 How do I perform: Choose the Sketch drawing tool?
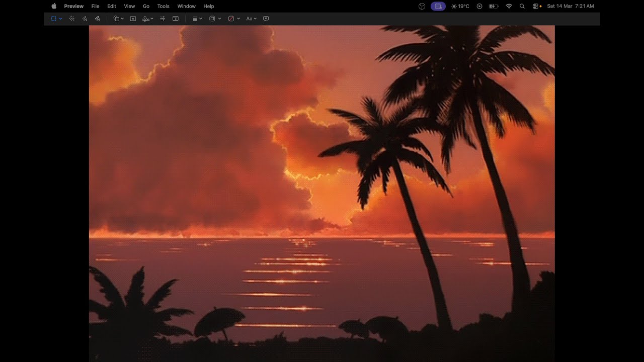point(85,19)
